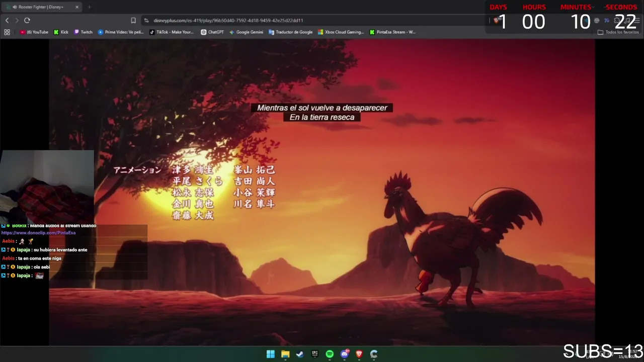
Task: Click chat message "ta en coma este niga"
Action: (x=39, y=258)
